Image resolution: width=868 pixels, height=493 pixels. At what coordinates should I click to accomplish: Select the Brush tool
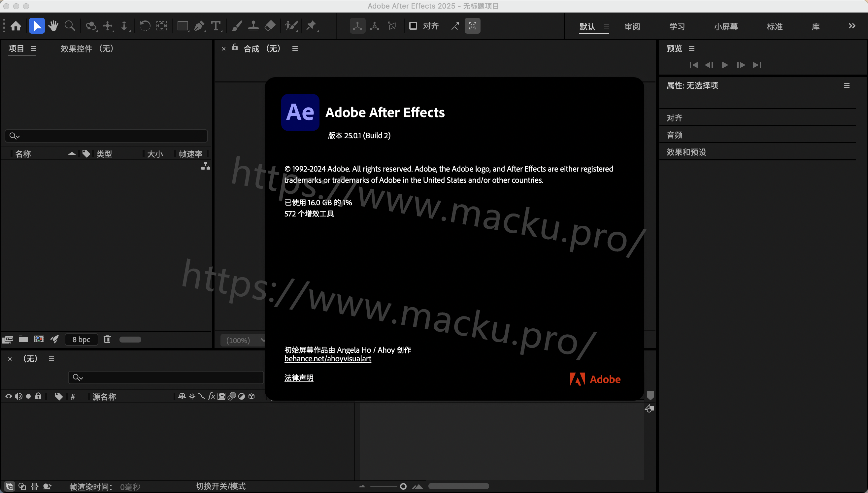237,26
